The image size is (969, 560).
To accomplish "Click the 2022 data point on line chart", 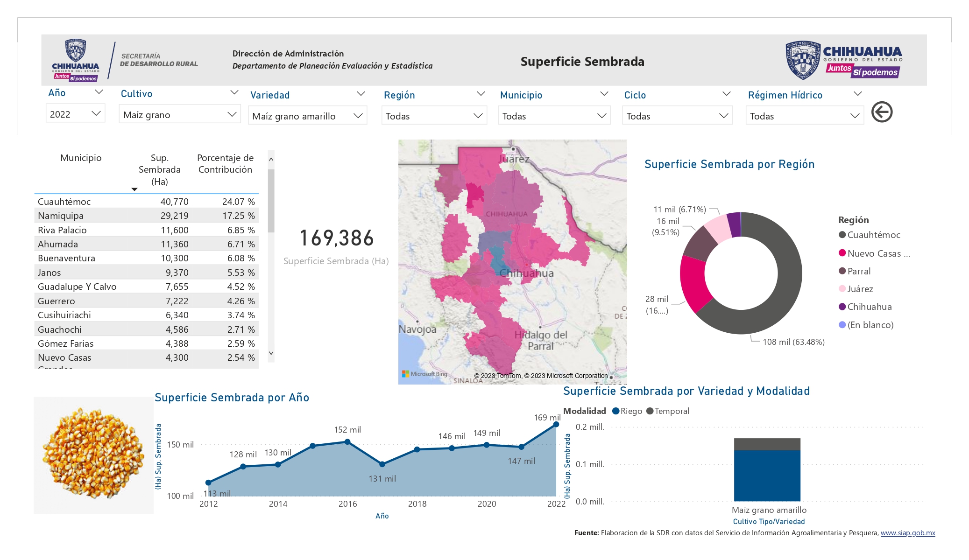I will (556, 424).
